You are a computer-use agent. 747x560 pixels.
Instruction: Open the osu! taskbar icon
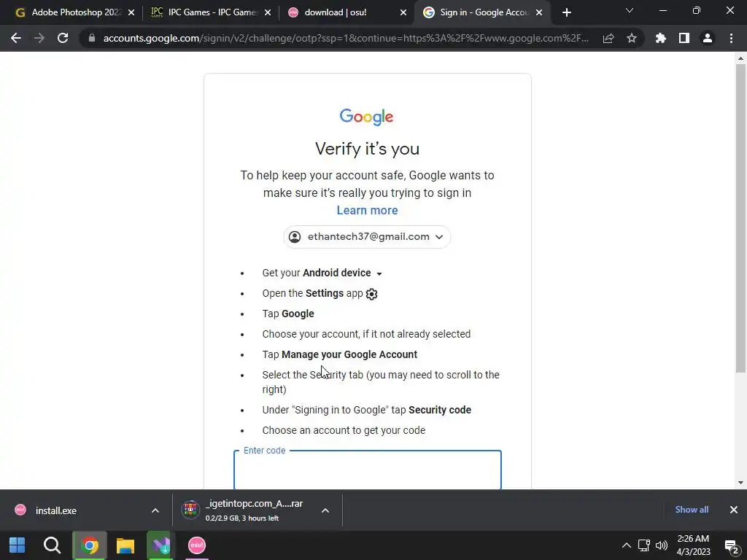pos(197,545)
